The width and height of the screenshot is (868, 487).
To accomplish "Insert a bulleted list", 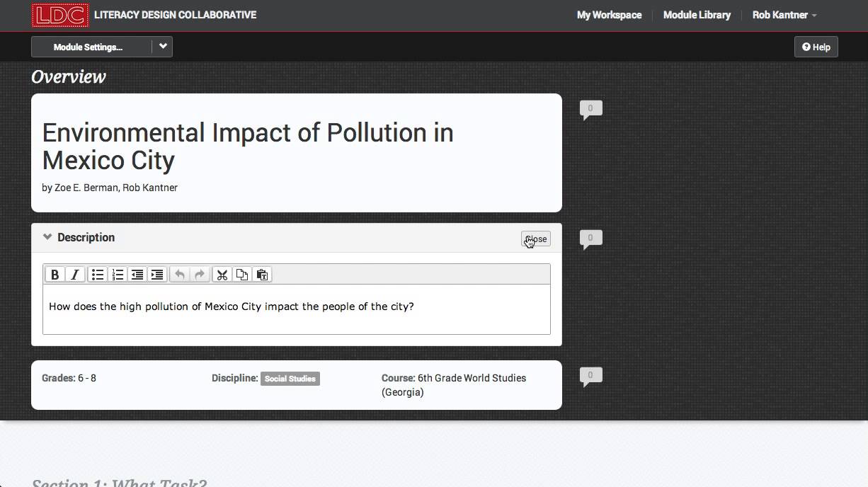I will coord(98,275).
